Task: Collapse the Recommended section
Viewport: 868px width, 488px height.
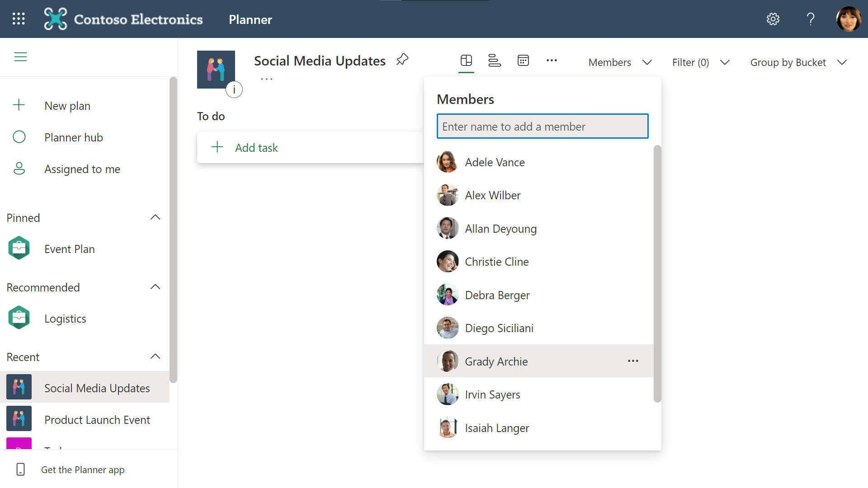Action: (x=156, y=287)
